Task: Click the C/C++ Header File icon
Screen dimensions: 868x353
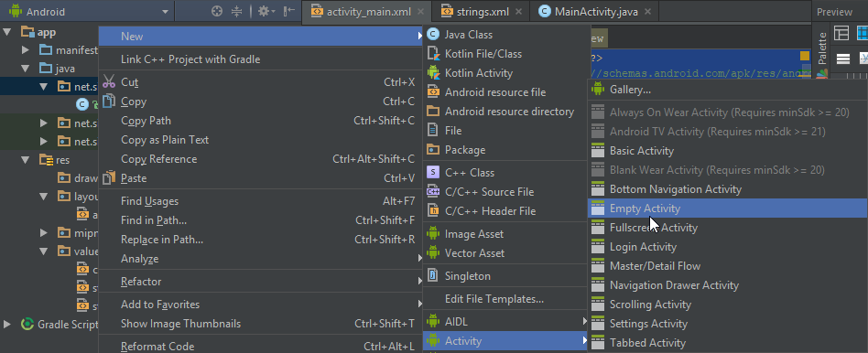Action: coord(433,211)
